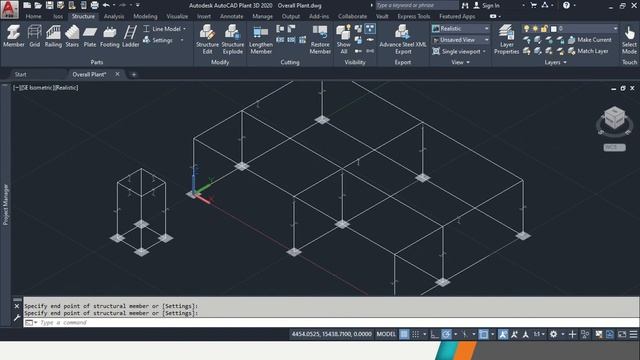This screenshot has width=640, height=360.
Task: Click the command line input
Action: pos(331,322)
